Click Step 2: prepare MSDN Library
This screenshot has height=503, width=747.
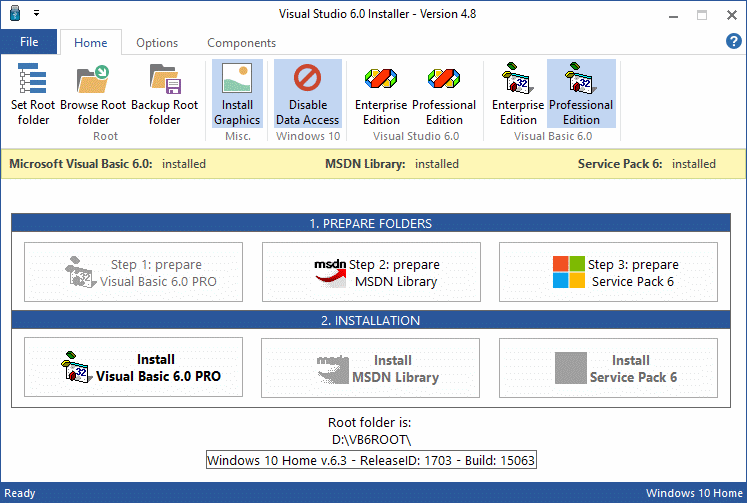point(371,272)
